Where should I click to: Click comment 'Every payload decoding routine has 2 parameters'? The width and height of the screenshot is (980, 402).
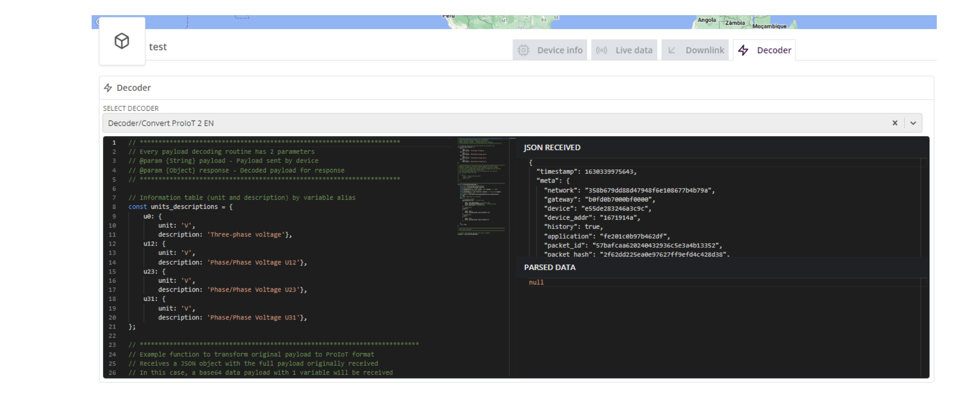(221, 152)
